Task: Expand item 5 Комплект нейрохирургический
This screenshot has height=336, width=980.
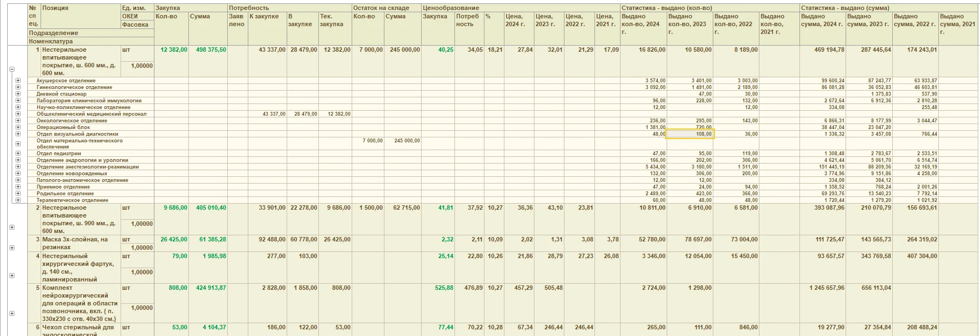Action: point(12,314)
